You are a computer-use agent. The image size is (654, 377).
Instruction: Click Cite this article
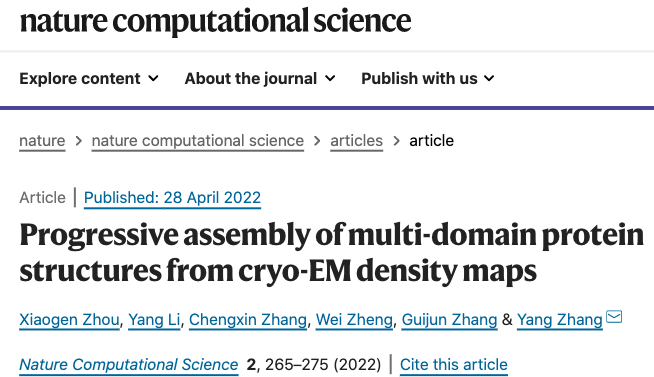[x=454, y=365]
